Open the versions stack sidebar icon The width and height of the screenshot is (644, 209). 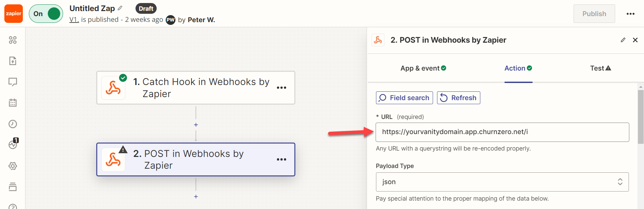pos(13,187)
